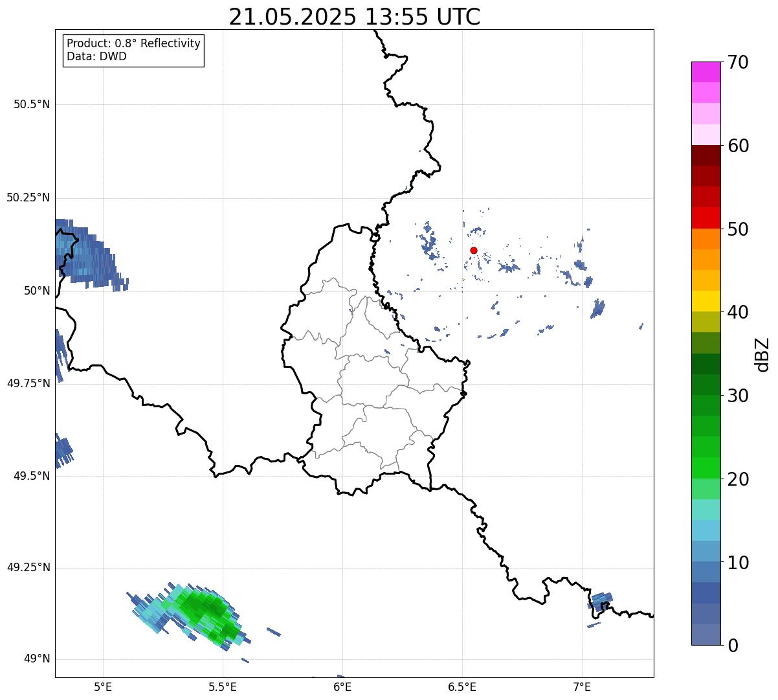Screen dimensions: 778x700
Task: Click the colorbar 60 tick label
Action: 739,146
